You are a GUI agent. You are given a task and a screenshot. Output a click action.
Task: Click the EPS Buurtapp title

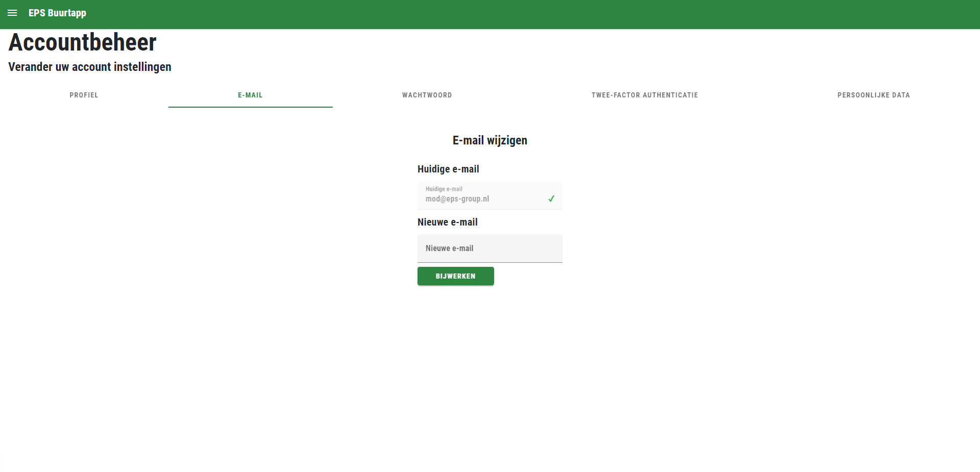click(57, 13)
